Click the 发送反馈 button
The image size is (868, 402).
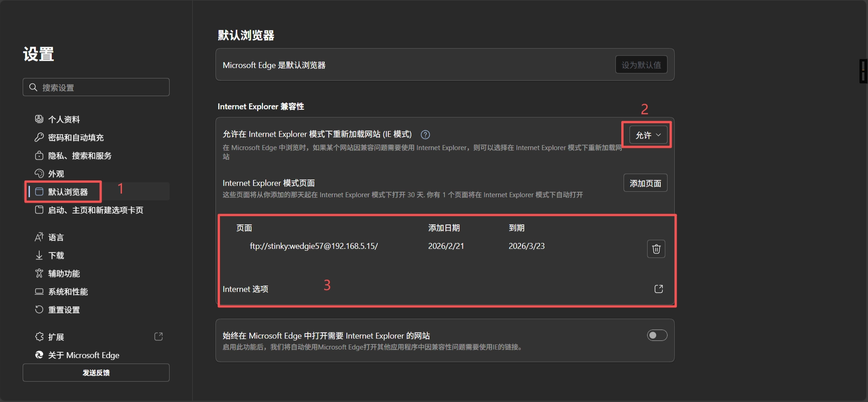click(x=96, y=373)
